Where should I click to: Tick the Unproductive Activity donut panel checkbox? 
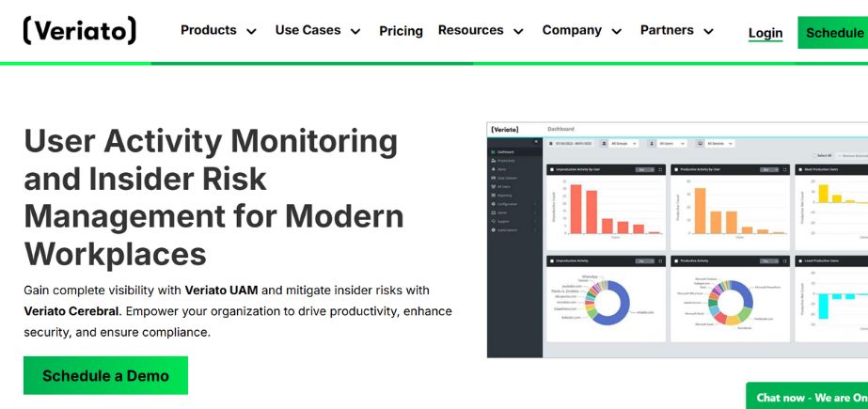[552, 260]
